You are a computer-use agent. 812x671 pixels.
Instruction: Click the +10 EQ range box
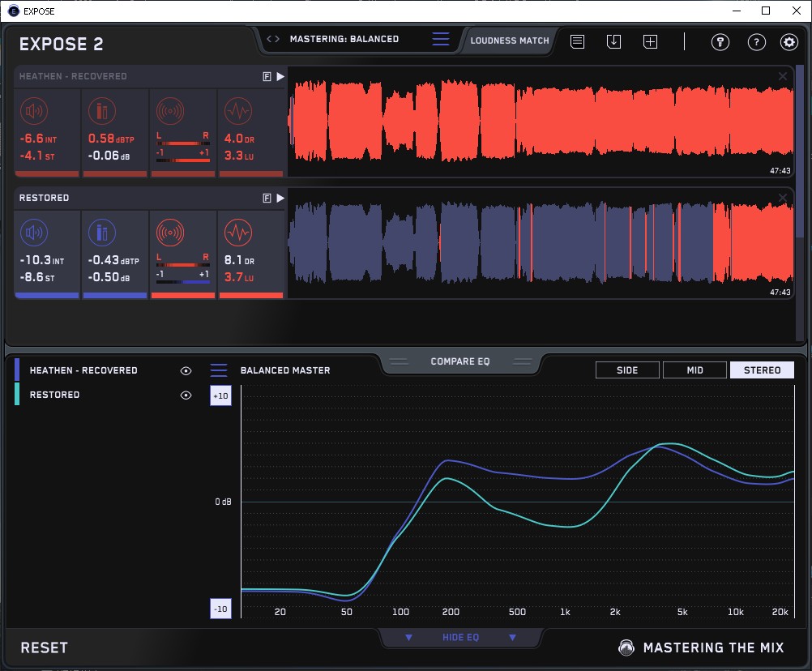220,395
